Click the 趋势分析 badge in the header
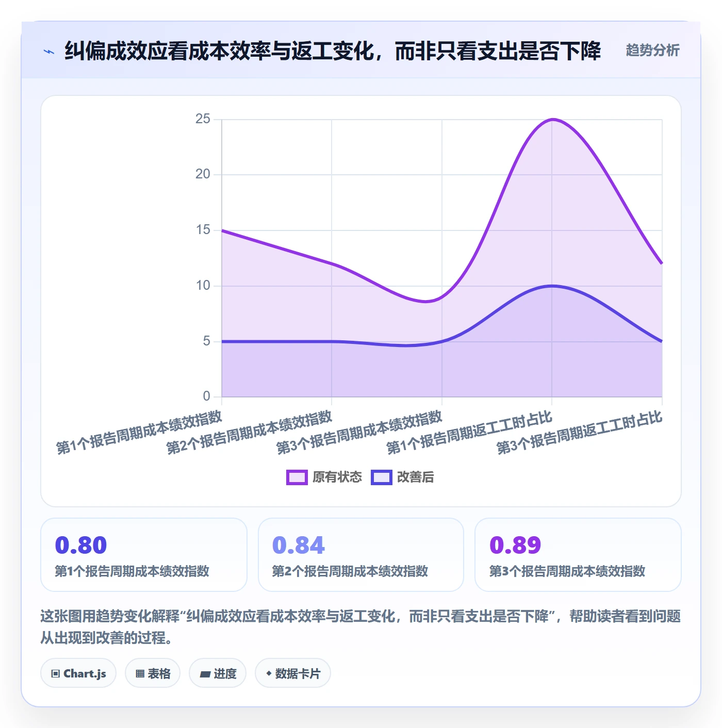This screenshot has width=722, height=728. click(652, 50)
